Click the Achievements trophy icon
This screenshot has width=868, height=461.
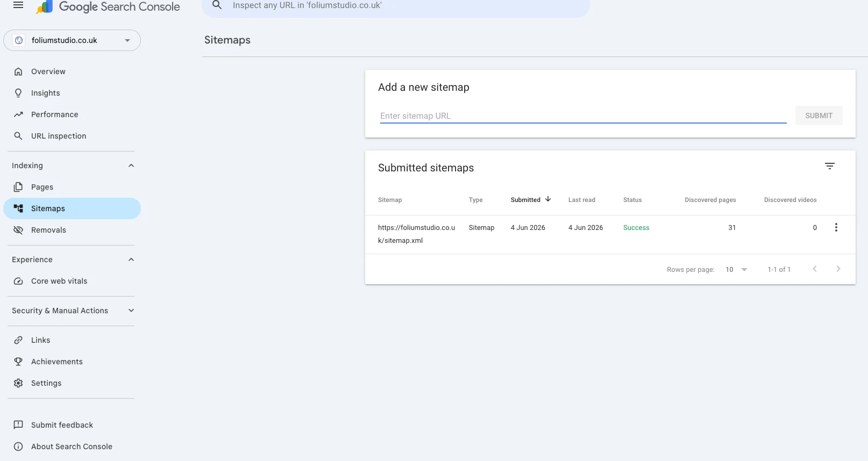click(18, 362)
